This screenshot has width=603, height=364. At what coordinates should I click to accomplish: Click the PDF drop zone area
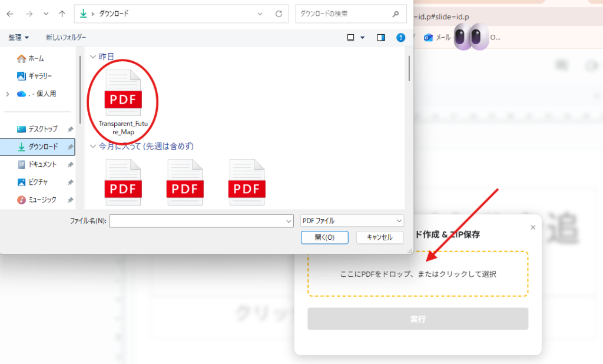coord(418,274)
